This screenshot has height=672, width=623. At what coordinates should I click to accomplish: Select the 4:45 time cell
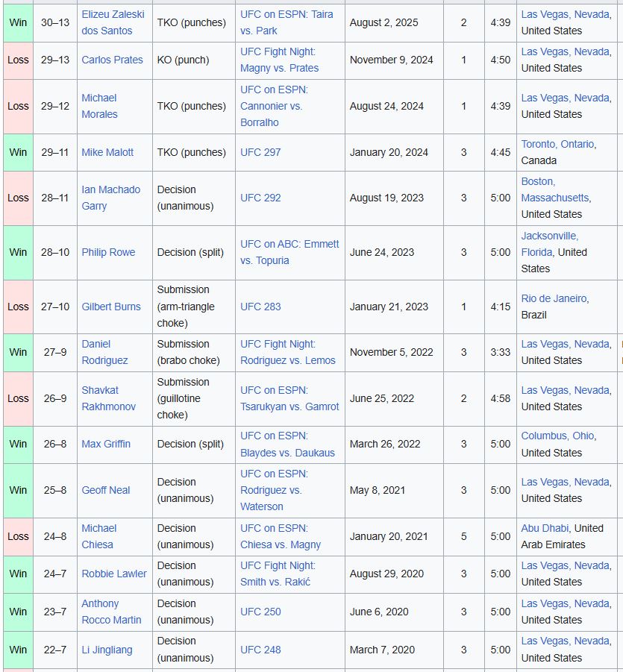501,153
